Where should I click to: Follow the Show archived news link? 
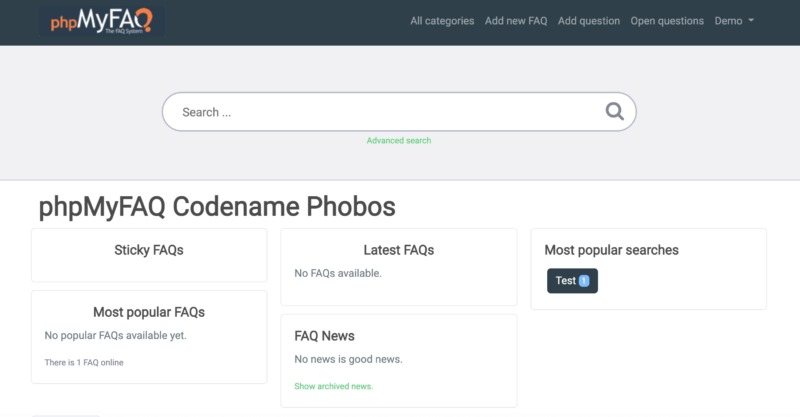[x=334, y=386]
